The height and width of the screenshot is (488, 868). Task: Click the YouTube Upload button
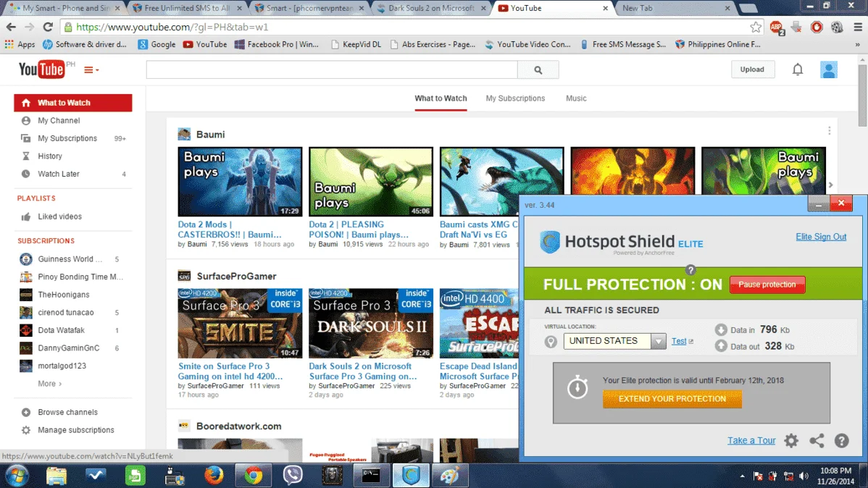(x=752, y=70)
